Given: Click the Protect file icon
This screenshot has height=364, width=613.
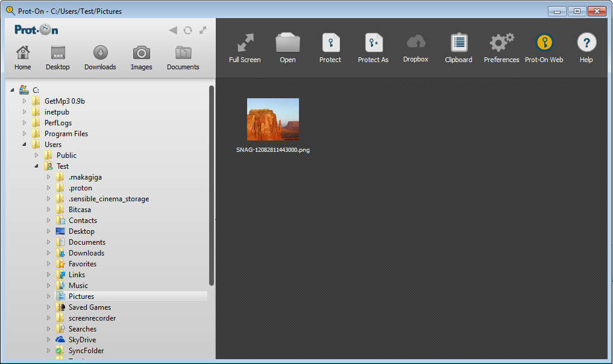Looking at the screenshot, I should (330, 43).
